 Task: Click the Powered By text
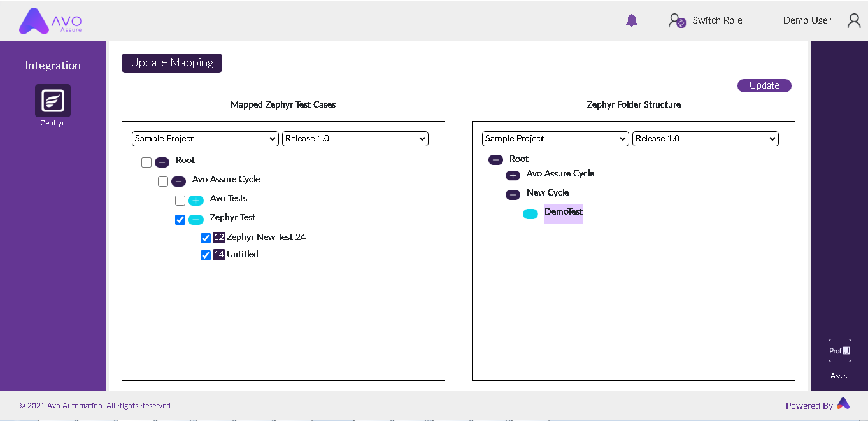[809, 406]
